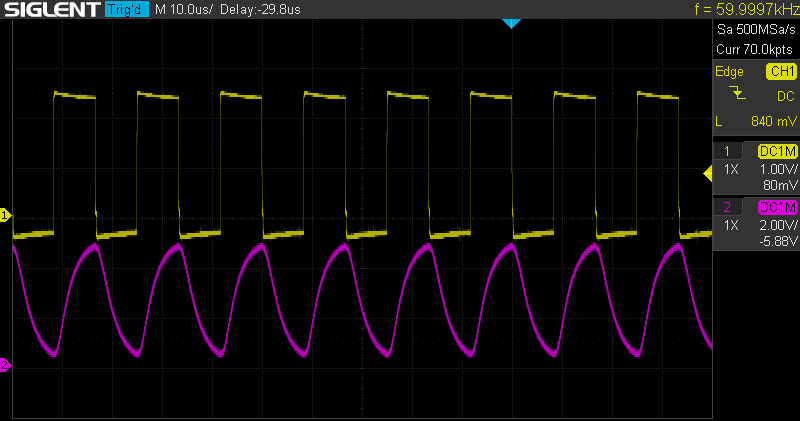Image resolution: width=800 pixels, height=421 pixels.
Task: Click the yellow CH1 trigger source badge
Action: point(781,71)
